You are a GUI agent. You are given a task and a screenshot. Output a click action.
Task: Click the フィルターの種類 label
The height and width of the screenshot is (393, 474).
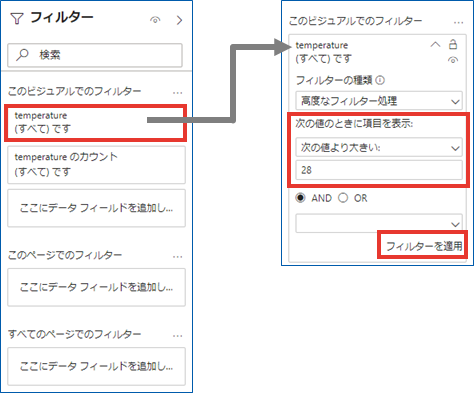(x=334, y=80)
